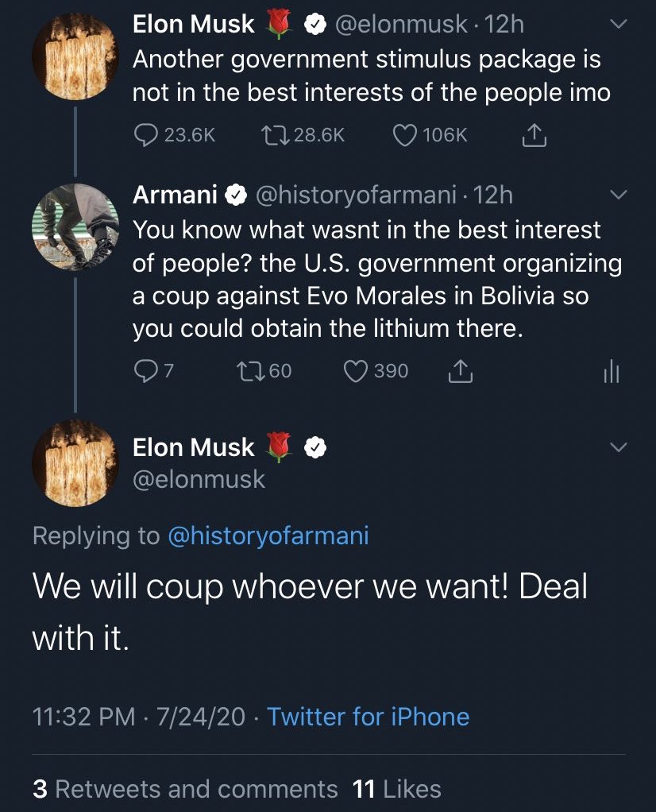The height and width of the screenshot is (812, 656).
Task: Open Elon Musk avatar on main tweet
Action: [75, 463]
